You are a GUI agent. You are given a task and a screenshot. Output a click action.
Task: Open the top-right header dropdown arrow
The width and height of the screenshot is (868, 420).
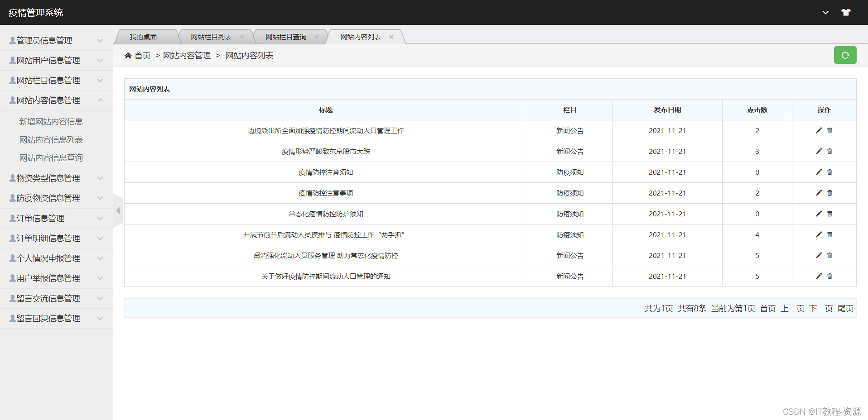pos(825,13)
